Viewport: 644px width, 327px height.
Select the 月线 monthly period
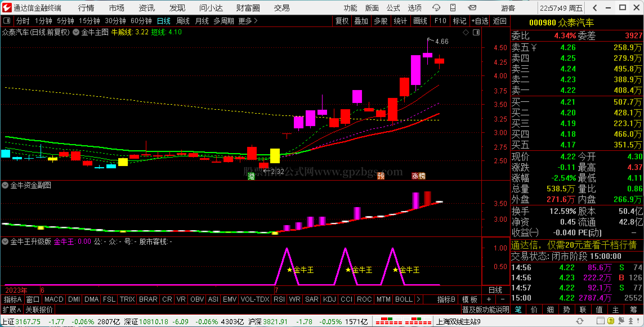[x=202, y=21]
